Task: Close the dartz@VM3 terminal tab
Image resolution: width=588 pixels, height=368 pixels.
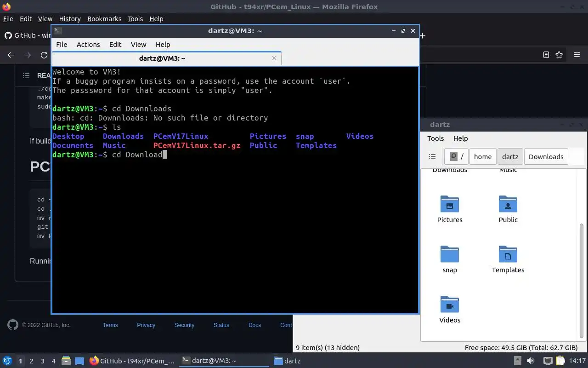Action: pyautogui.click(x=274, y=58)
